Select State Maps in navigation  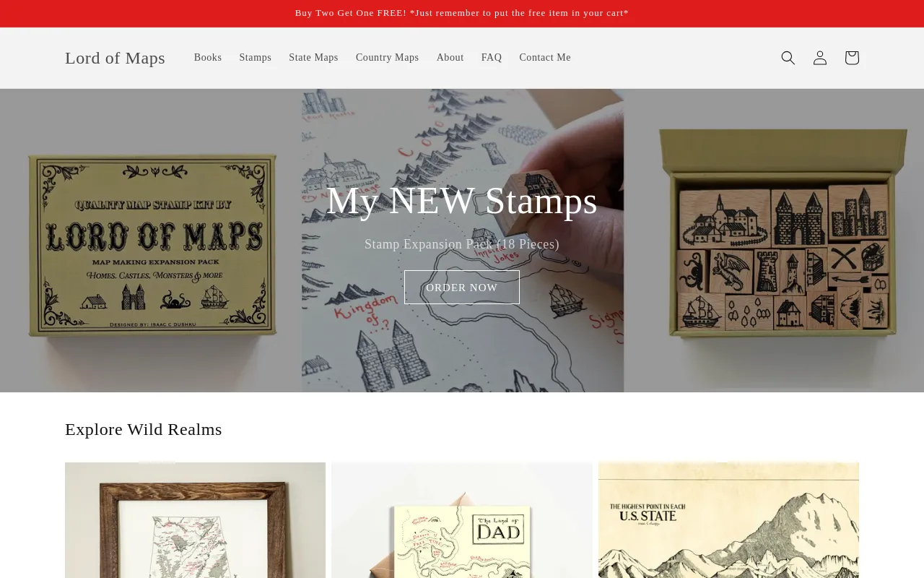(x=313, y=58)
